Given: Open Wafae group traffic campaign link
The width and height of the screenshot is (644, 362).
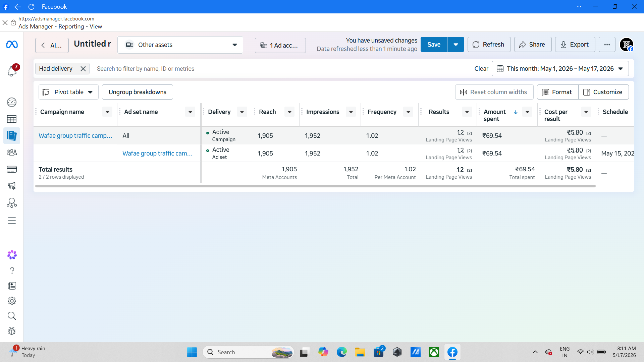Looking at the screenshot, I should 75,136.
